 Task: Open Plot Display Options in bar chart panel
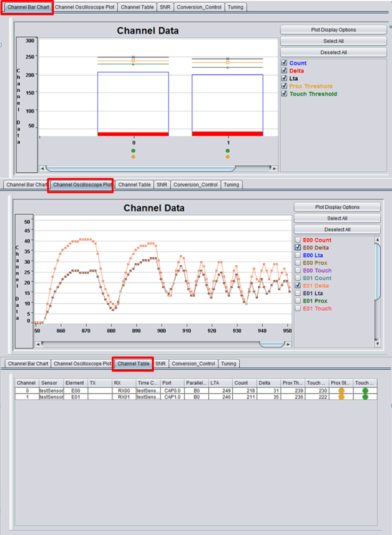click(x=333, y=30)
